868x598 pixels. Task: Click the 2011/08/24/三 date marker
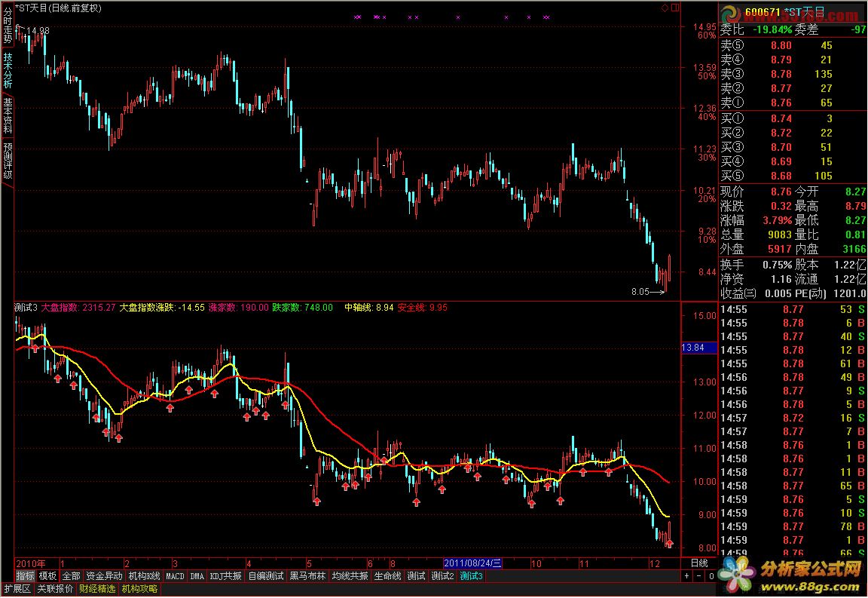click(x=472, y=563)
